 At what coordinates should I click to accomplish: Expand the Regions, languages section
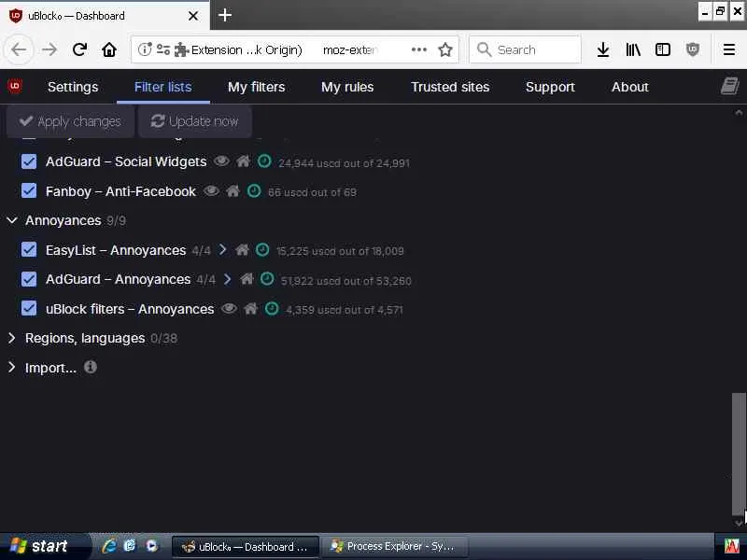[12, 338]
